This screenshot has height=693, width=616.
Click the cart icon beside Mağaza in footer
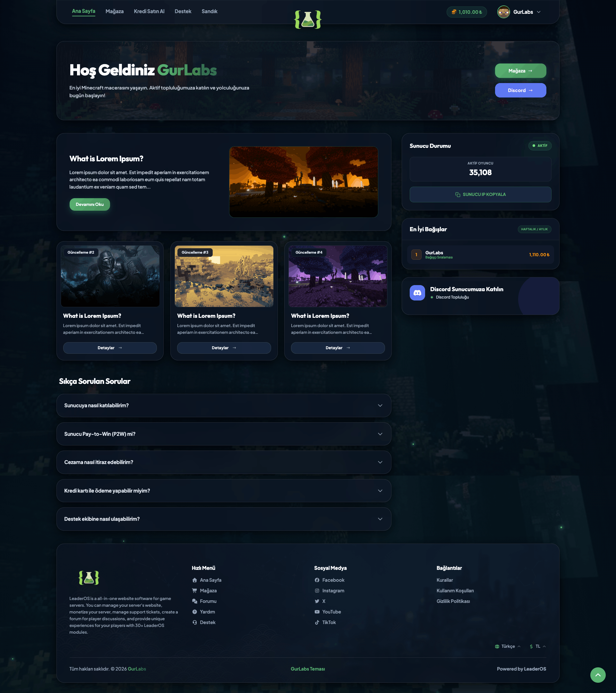(x=195, y=591)
